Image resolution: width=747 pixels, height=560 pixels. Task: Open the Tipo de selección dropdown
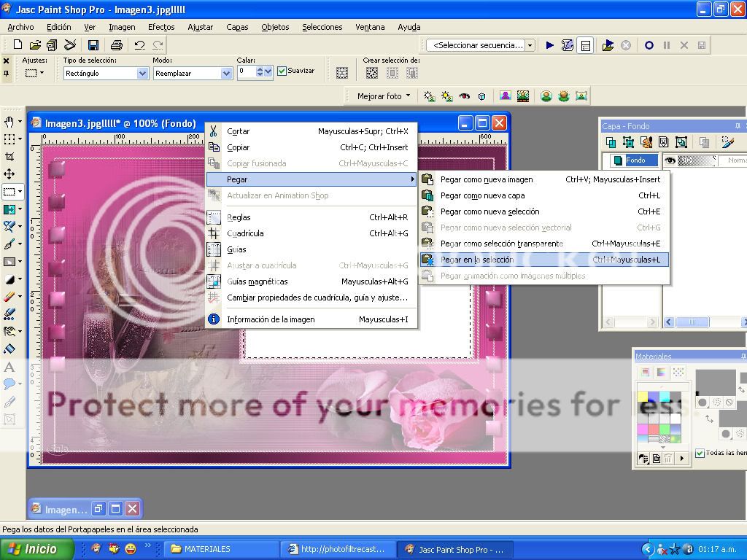[142, 74]
